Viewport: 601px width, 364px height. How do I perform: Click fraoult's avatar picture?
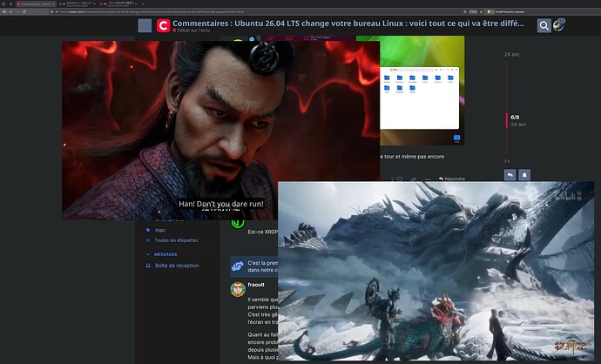tap(238, 289)
